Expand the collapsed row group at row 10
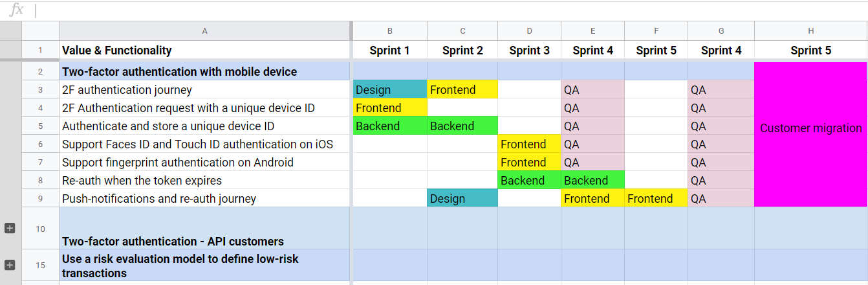 [10, 228]
